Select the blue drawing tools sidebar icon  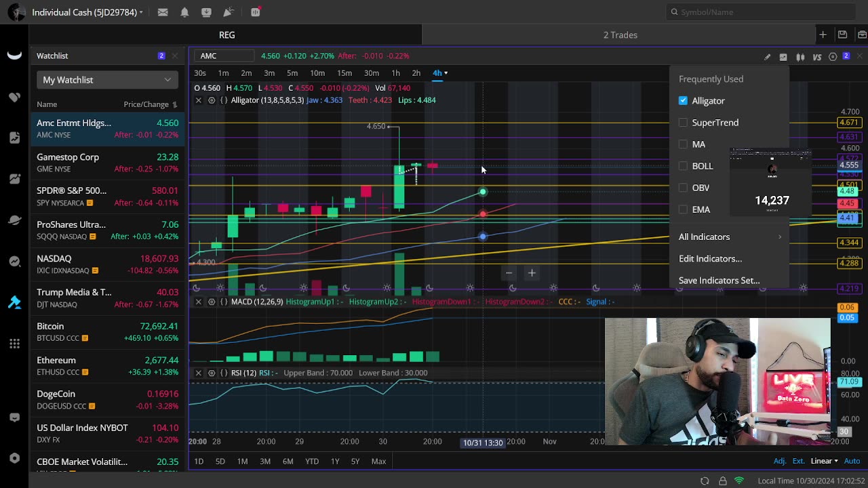(14, 303)
